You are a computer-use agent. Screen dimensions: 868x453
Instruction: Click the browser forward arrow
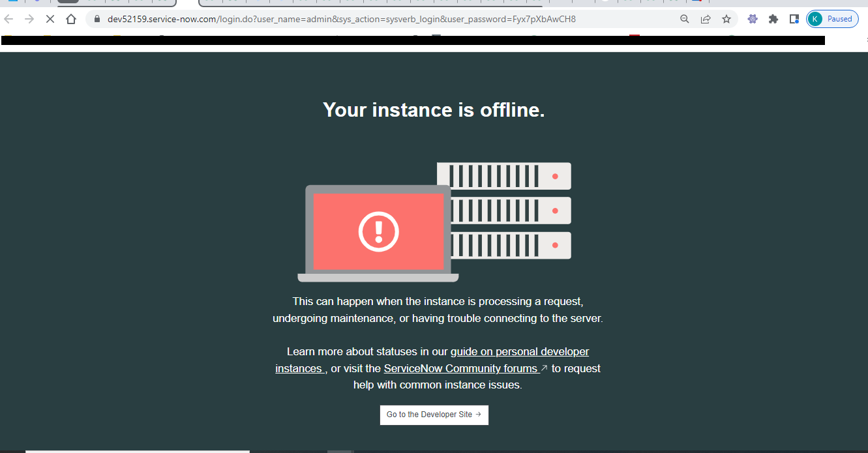pyautogui.click(x=29, y=19)
